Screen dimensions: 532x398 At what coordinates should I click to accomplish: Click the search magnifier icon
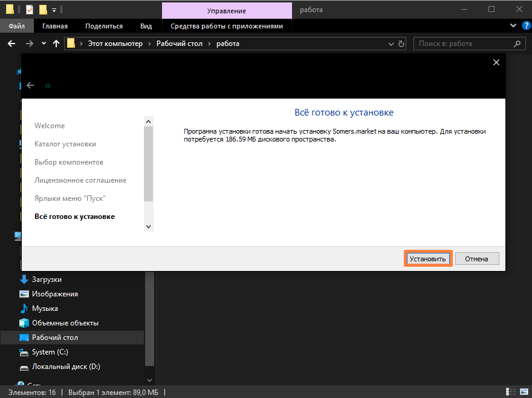(517, 44)
